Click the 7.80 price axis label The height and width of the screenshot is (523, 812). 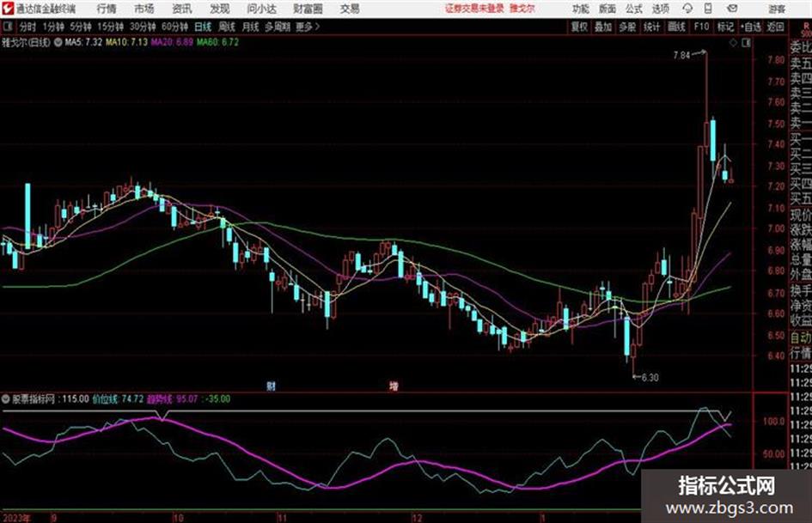point(776,60)
